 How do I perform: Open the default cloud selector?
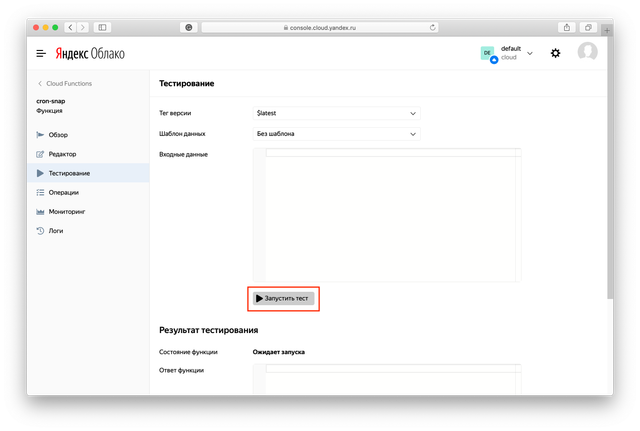pyautogui.click(x=508, y=53)
